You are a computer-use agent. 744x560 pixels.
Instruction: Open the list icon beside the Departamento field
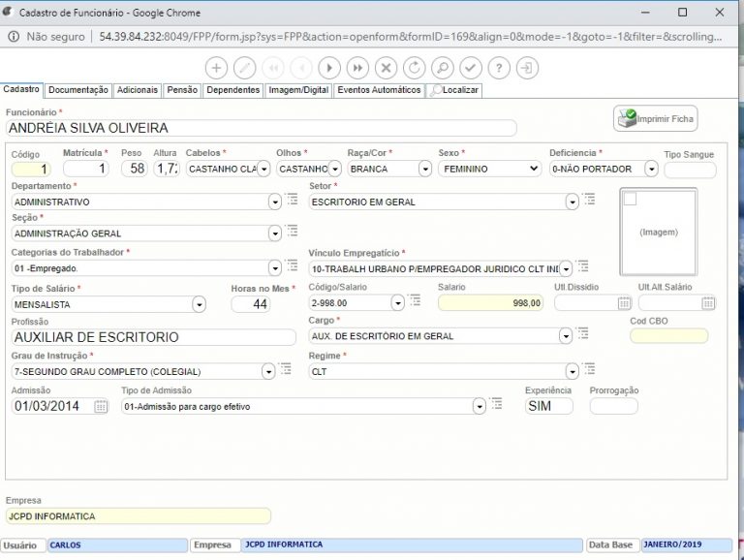292,200
